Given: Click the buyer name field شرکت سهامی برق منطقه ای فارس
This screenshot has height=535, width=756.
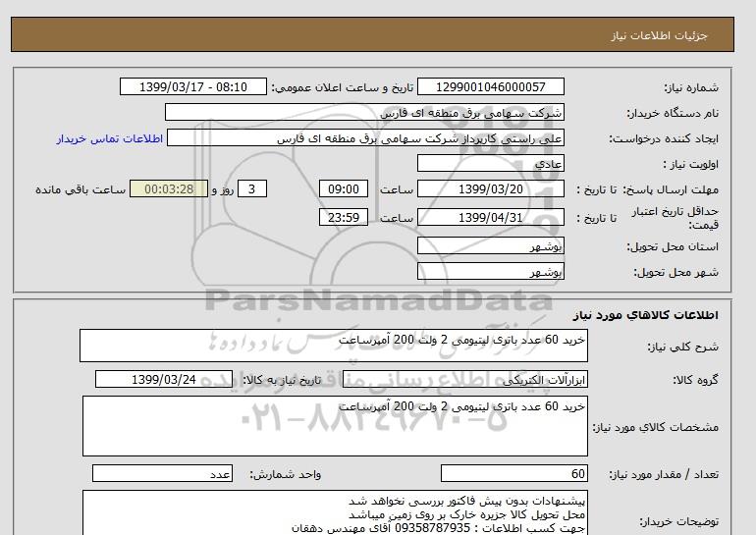Looking at the screenshot, I should 364,112.
